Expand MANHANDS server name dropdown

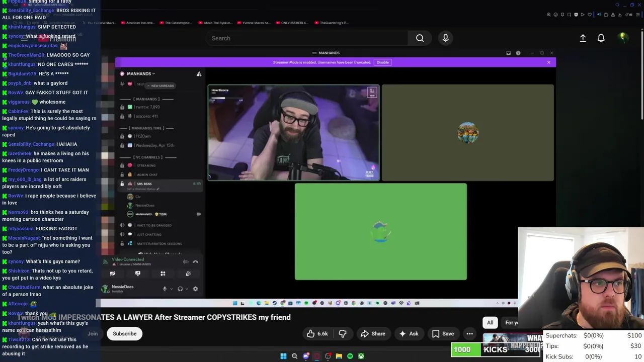[141, 74]
